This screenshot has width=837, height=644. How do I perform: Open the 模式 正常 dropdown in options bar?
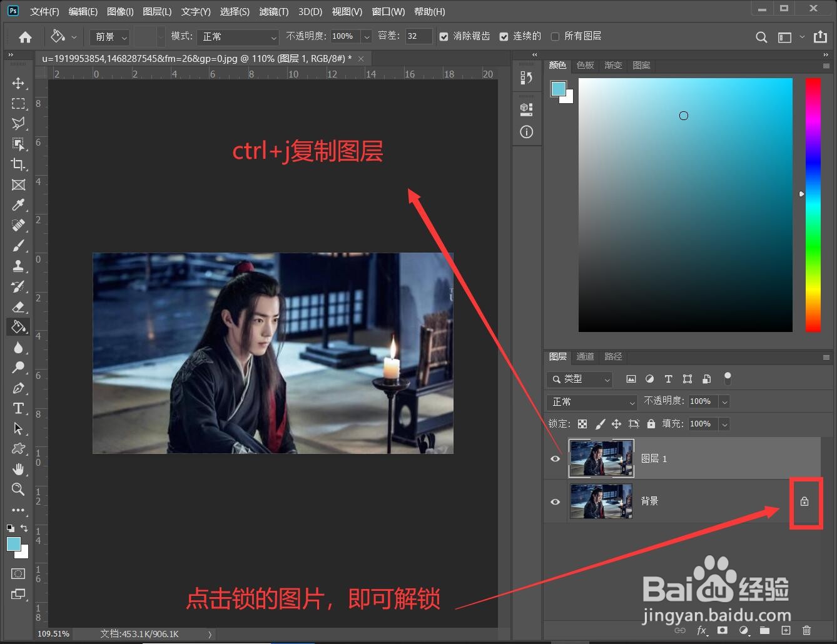click(x=238, y=37)
